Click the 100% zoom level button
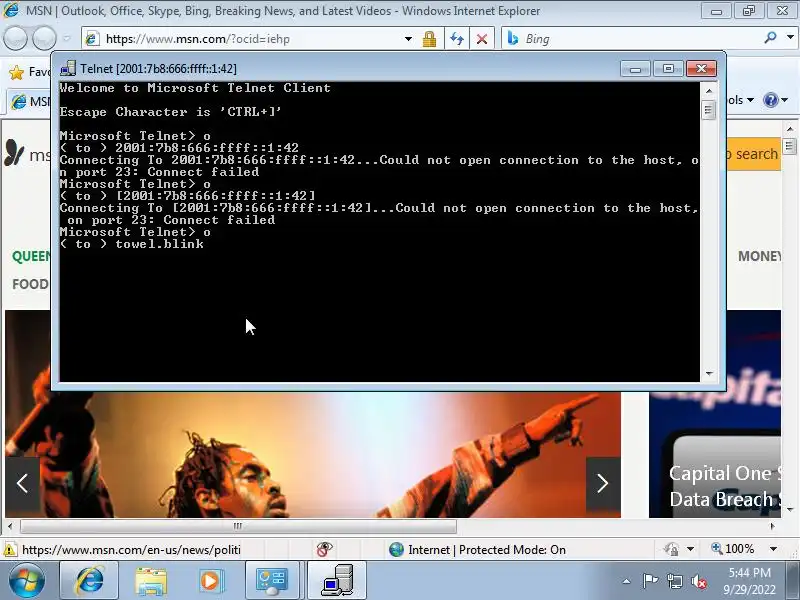The width and height of the screenshot is (800, 600). point(733,549)
